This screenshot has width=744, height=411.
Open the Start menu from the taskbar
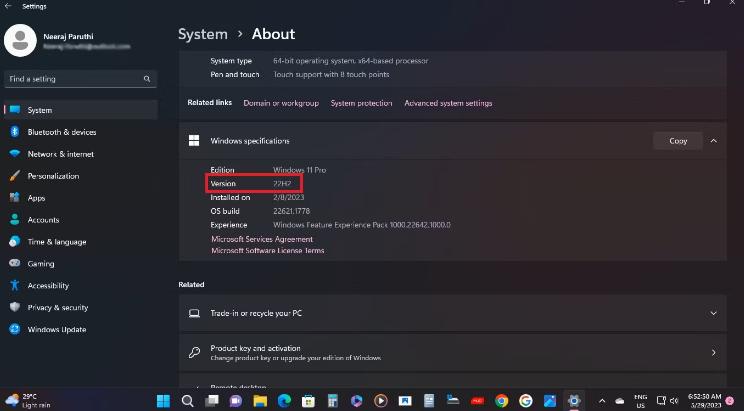163,401
